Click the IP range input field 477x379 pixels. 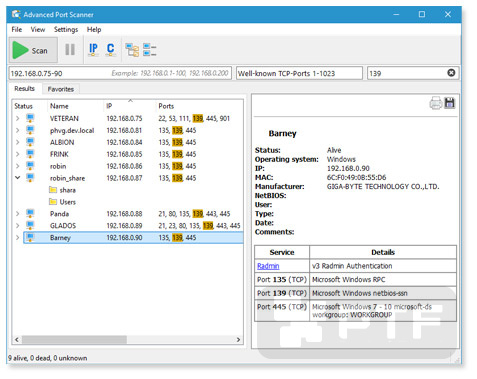120,73
